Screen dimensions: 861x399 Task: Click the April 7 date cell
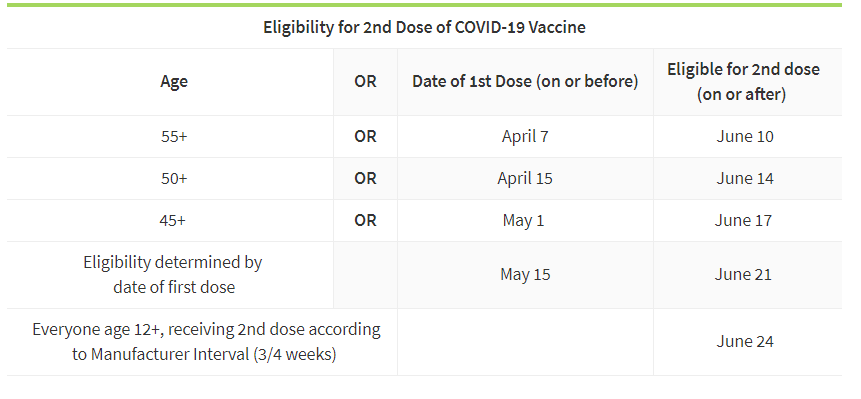[525, 136]
